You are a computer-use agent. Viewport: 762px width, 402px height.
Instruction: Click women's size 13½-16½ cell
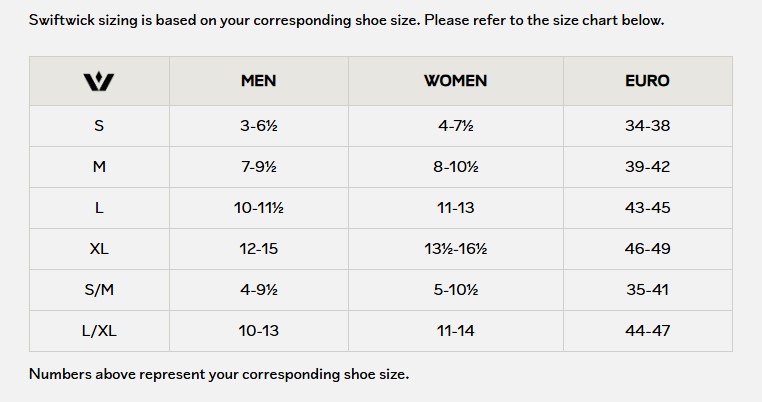[x=455, y=249]
